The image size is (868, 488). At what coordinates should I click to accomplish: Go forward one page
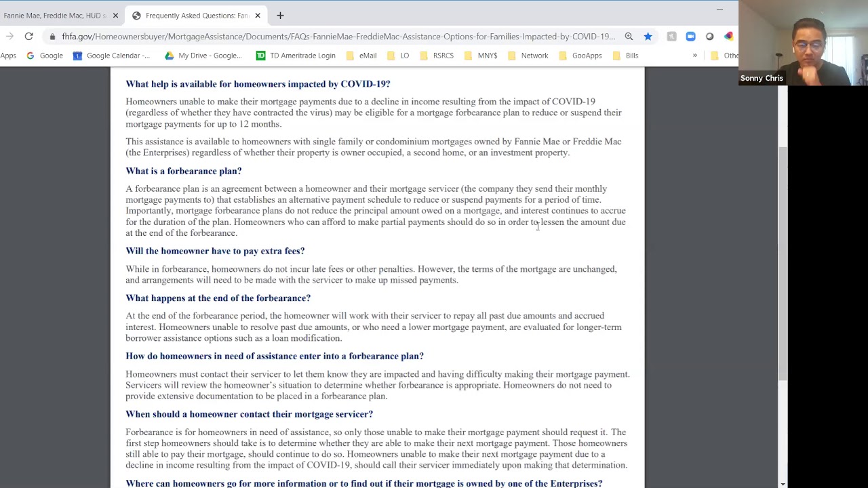9,37
